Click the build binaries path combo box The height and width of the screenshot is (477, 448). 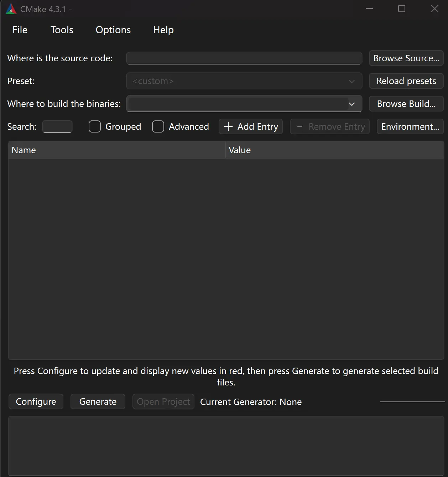coord(244,104)
